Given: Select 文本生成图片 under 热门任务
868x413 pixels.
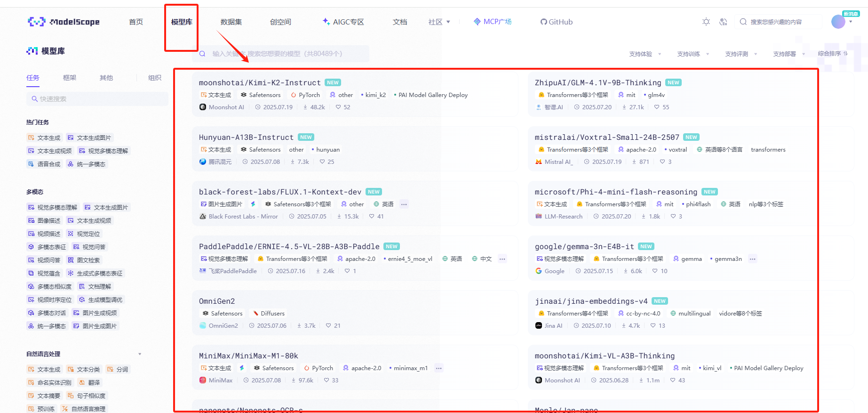Looking at the screenshot, I should click(x=89, y=138).
